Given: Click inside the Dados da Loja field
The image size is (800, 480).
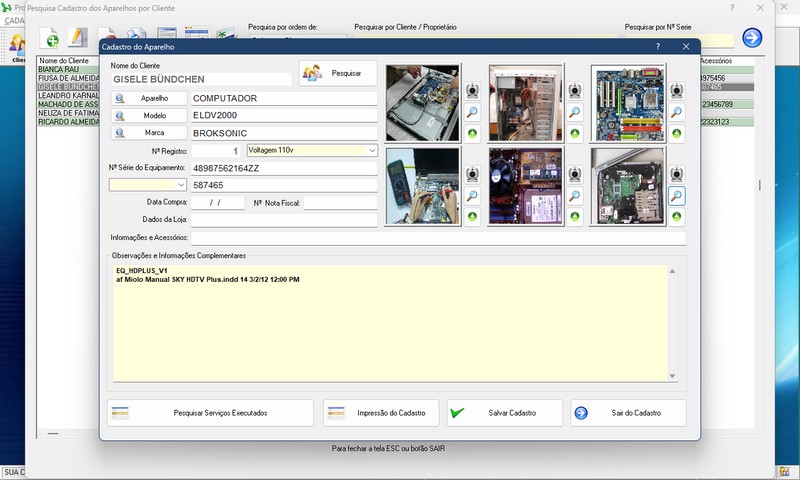Looking at the screenshot, I should coord(284,219).
